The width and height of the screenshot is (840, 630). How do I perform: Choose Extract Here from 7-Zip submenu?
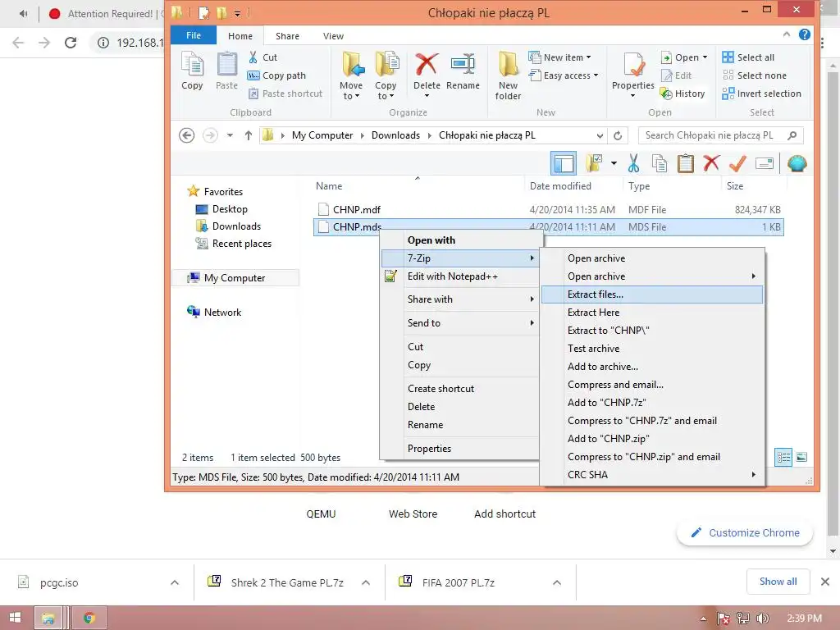coord(652,313)
